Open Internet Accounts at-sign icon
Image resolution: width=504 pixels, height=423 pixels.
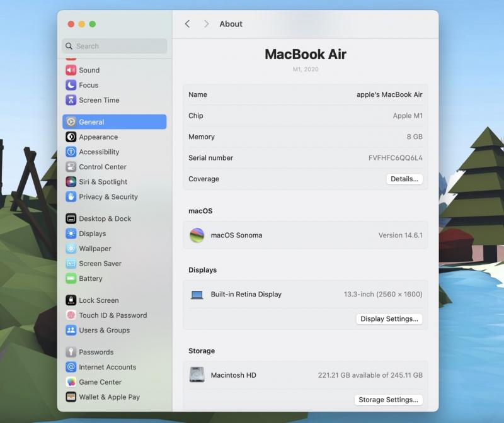(71, 367)
